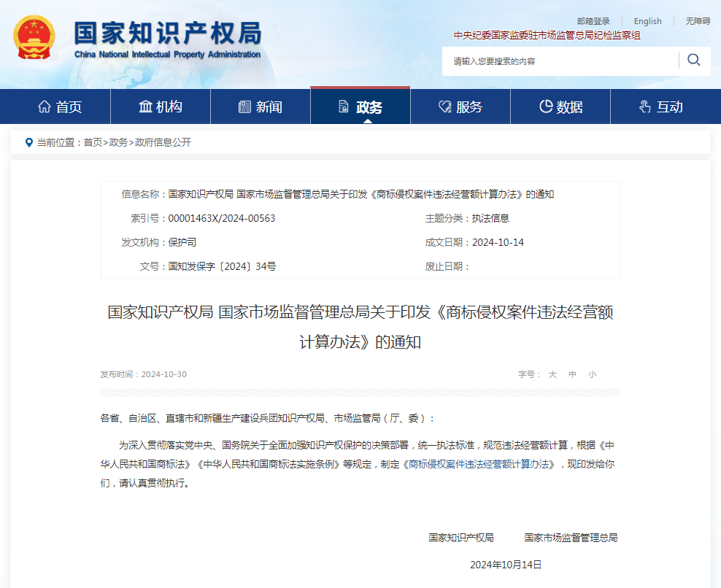
Task: Click the heart icon beside 服务
Action: [444, 107]
